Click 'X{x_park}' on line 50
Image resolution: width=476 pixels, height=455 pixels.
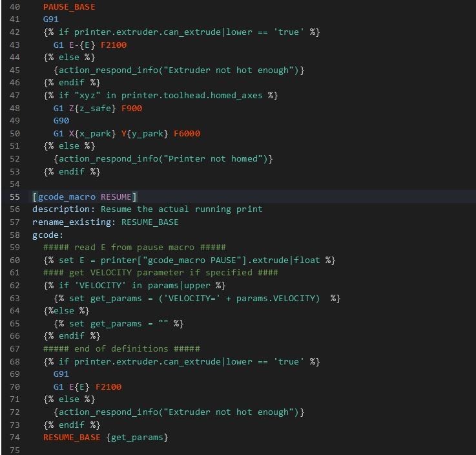click(x=92, y=134)
